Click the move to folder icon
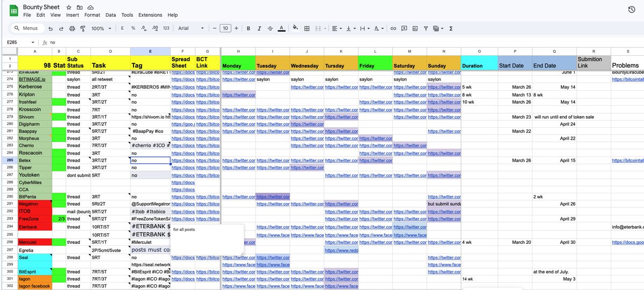This screenshot has width=644, height=290. [x=79, y=8]
